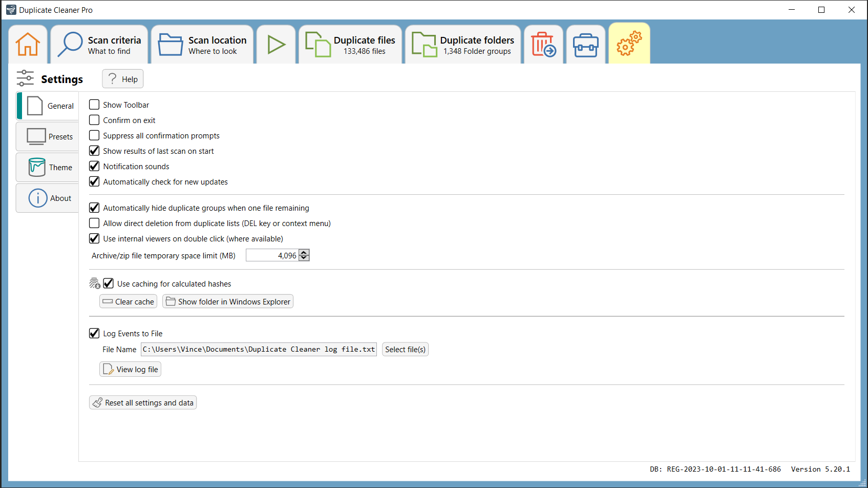
Task: View Duplicate files using its icon
Action: (319, 45)
